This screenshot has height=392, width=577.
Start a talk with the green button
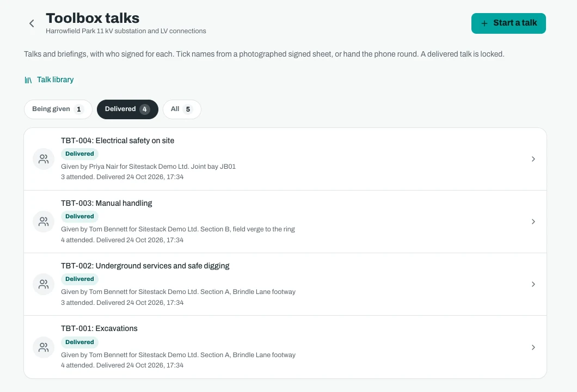(508, 23)
